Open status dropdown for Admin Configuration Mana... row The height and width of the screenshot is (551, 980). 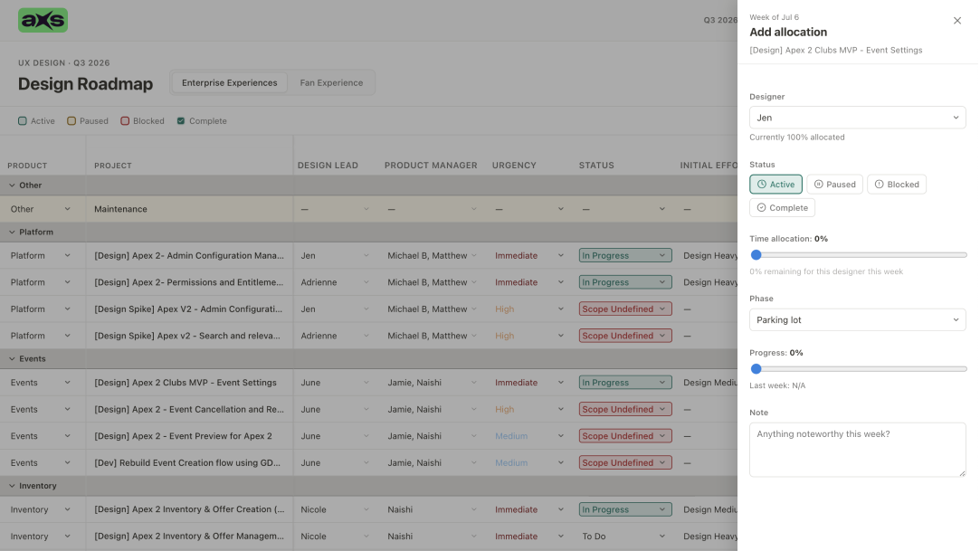[x=625, y=255]
